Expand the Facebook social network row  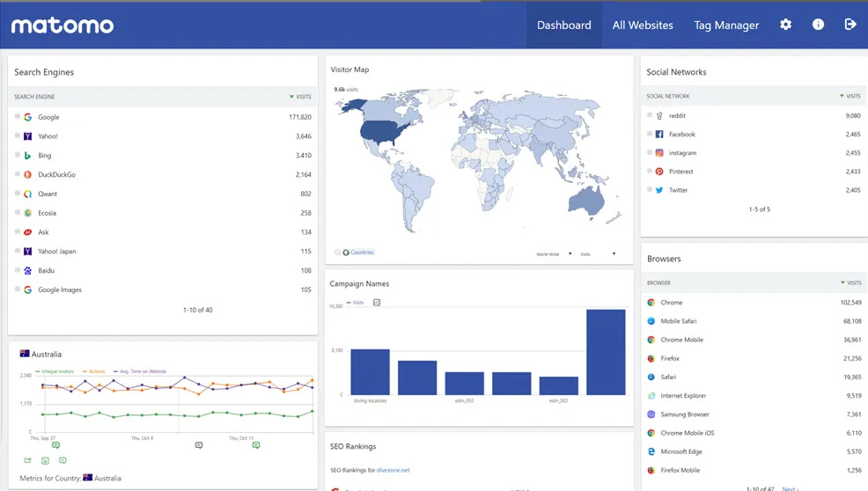(650, 134)
